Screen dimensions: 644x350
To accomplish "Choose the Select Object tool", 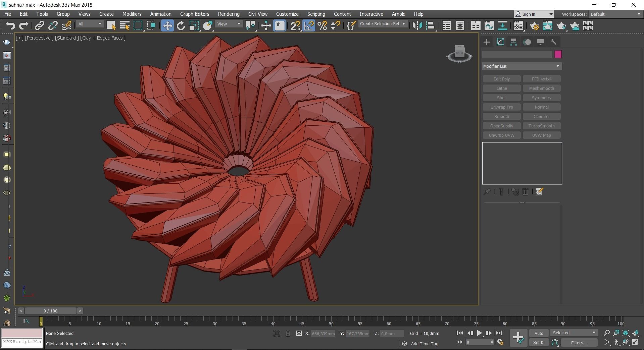I will coord(111,26).
